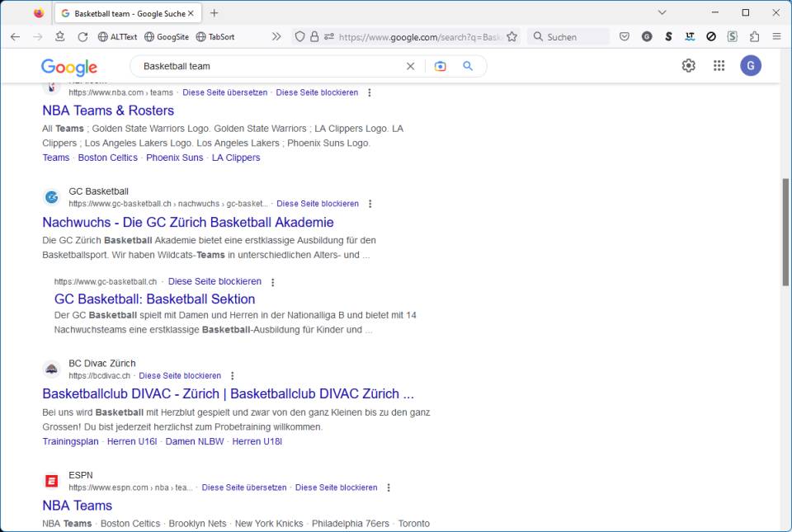Toggle the content blocker extension
This screenshot has height=532, width=792.
[711, 36]
